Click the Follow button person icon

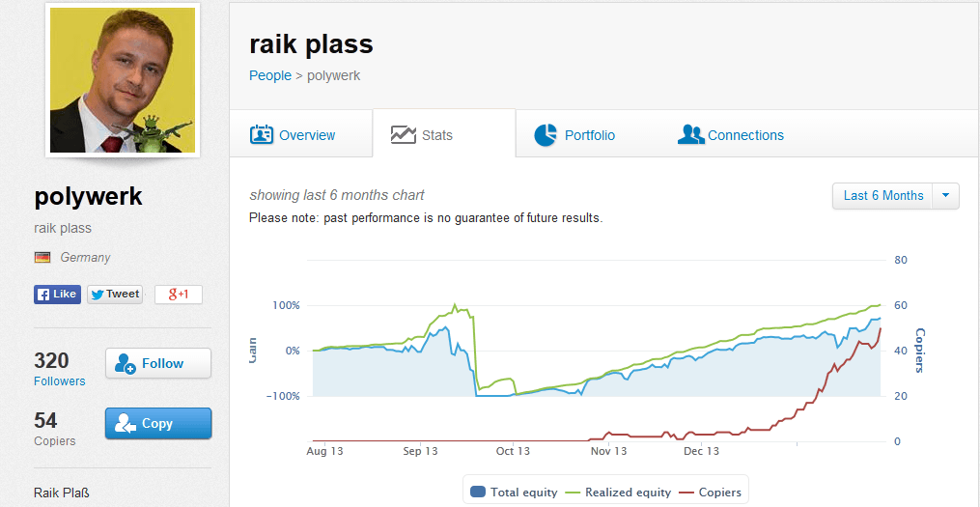[x=126, y=364]
